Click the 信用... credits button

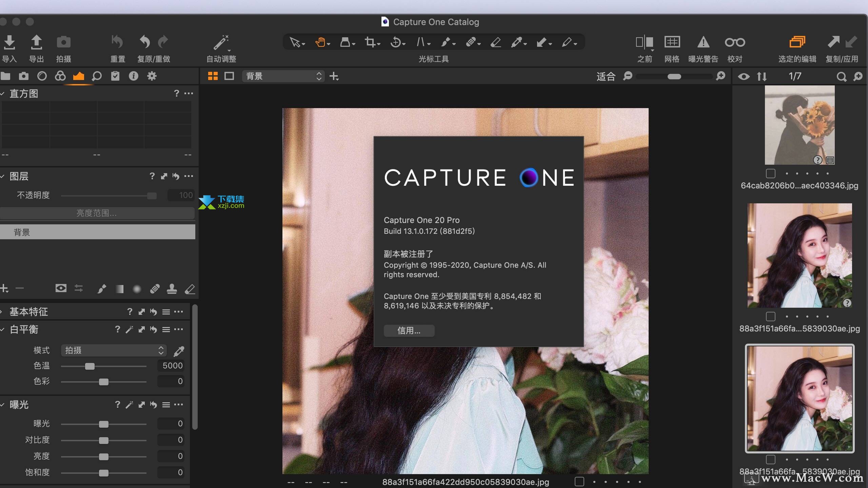point(409,331)
